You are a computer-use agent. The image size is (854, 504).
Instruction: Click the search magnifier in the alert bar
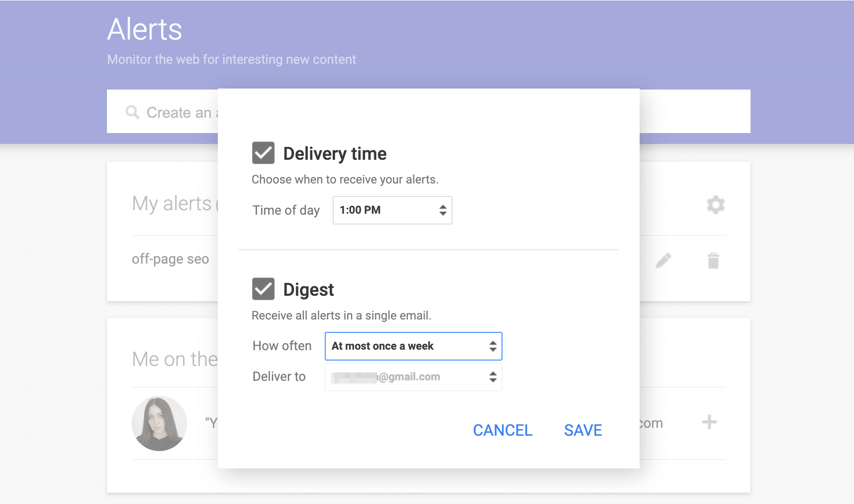click(132, 112)
